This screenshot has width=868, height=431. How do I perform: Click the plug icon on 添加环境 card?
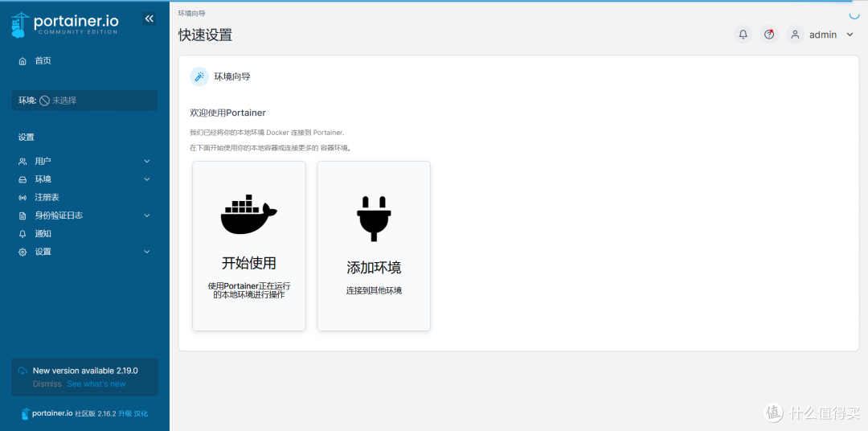click(375, 218)
